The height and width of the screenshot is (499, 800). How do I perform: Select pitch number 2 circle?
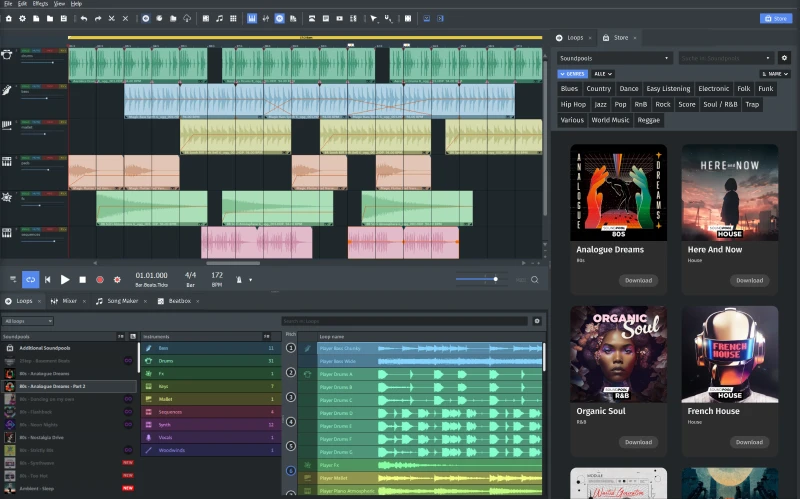(x=291, y=372)
